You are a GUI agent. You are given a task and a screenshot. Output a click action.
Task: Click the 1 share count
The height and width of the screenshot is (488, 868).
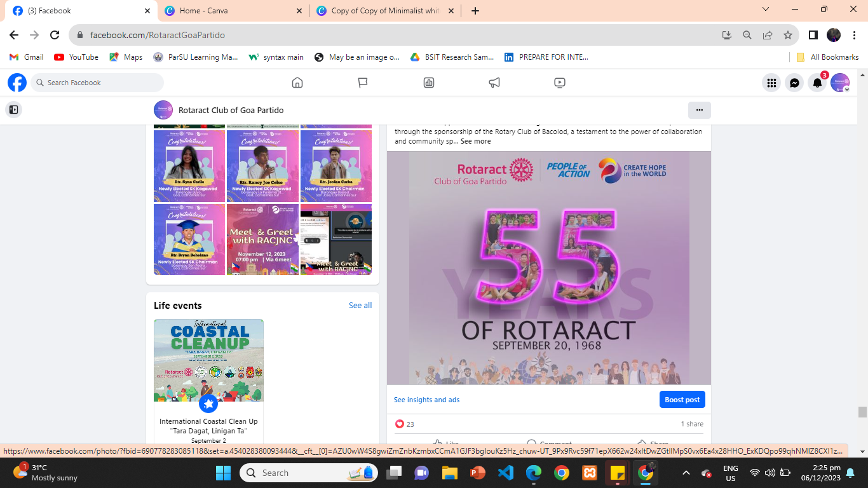click(x=692, y=424)
